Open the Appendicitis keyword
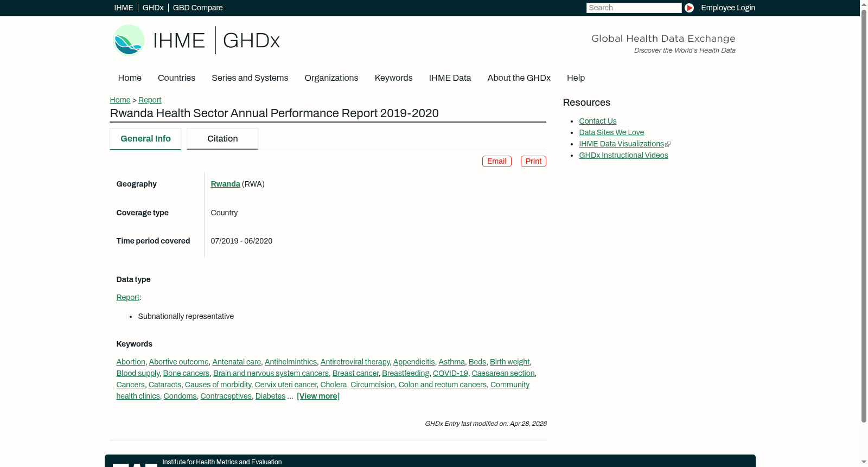The height and width of the screenshot is (467, 868). tap(414, 362)
